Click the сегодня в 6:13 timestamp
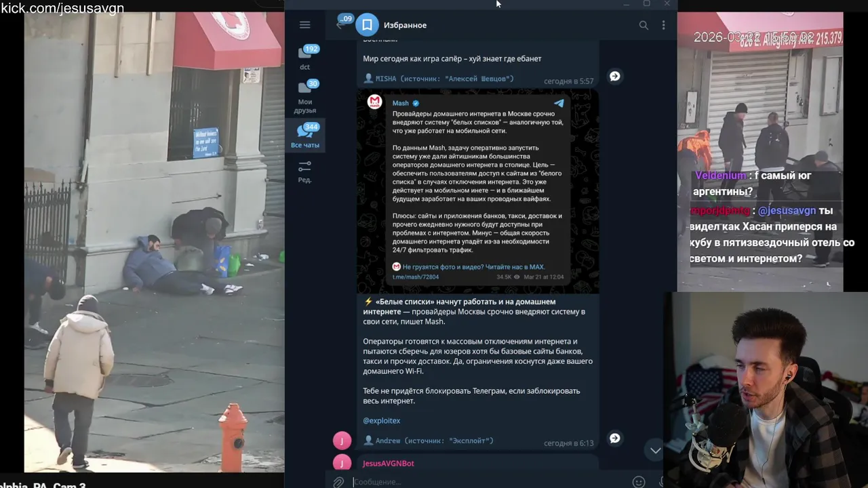This screenshot has width=868, height=488. click(568, 443)
